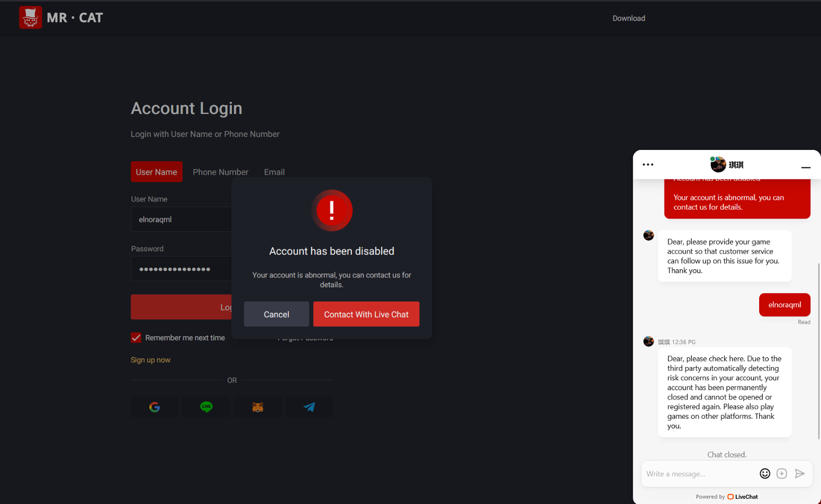Open the chat three-dot options menu

648,165
